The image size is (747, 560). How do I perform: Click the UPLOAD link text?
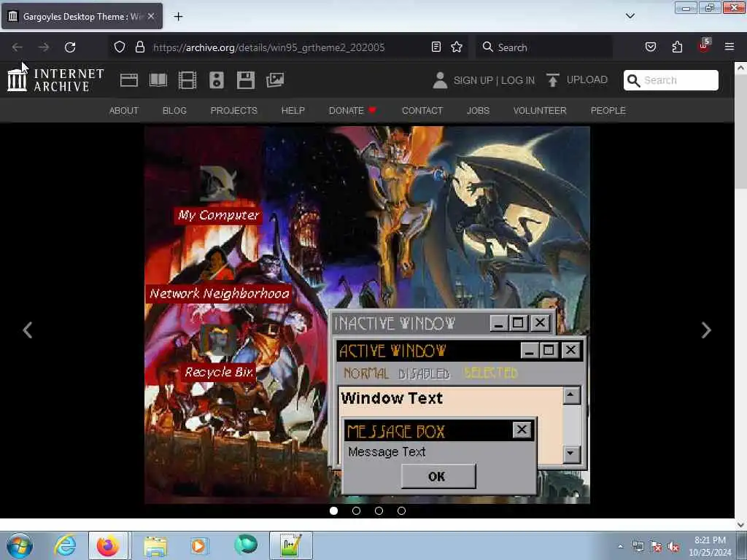[587, 79]
